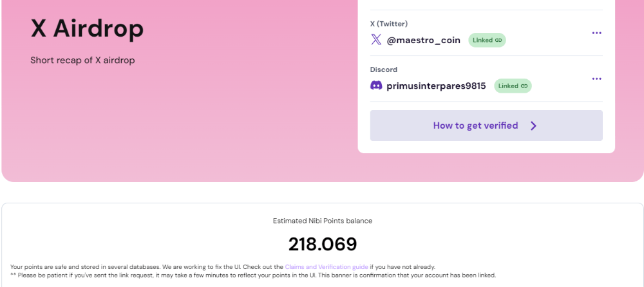Screen dimensions: 644x287
Task: Open three-dots menu for Discord account
Action: (596, 79)
